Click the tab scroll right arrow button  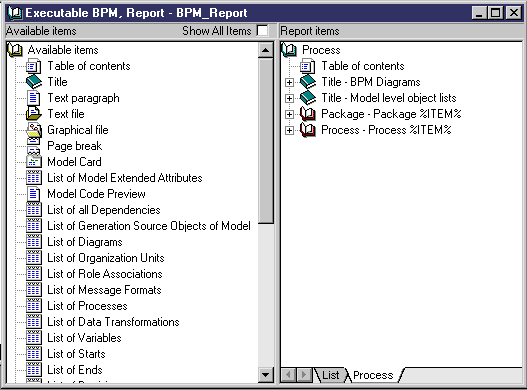pos(304,375)
